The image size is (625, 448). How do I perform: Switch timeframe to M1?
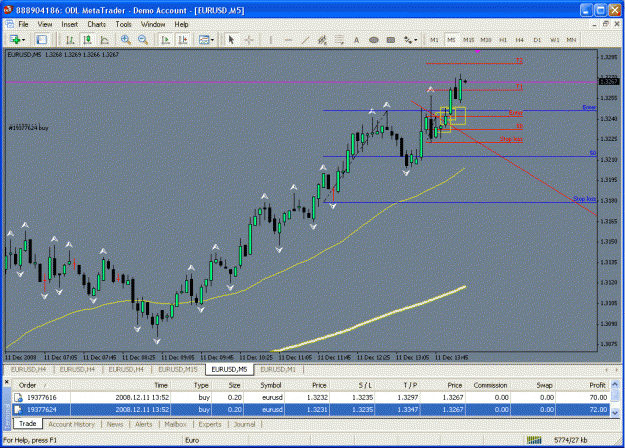click(434, 39)
